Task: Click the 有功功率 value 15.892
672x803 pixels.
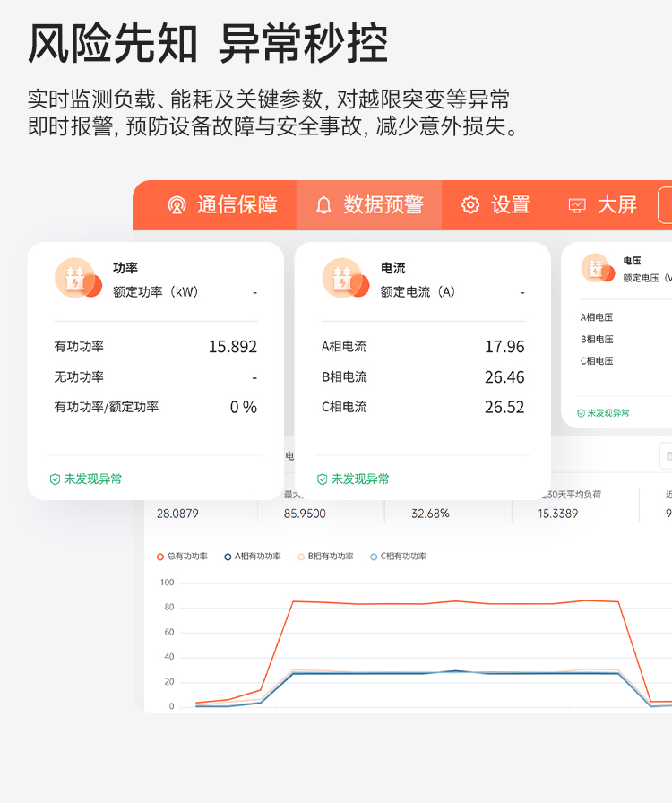Action: pyautogui.click(x=233, y=347)
